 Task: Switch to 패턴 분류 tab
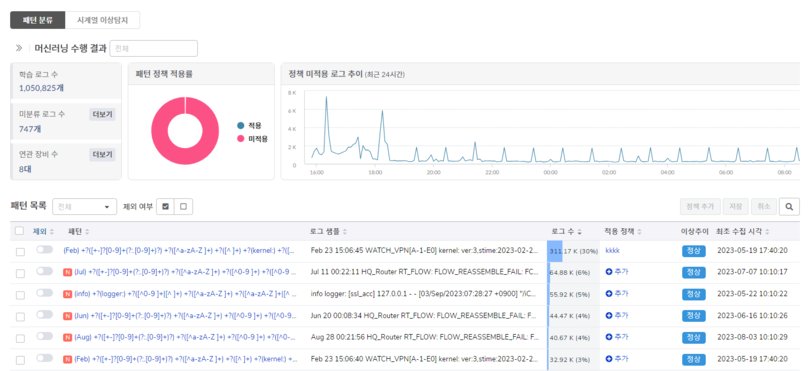(x=38, y=21)
